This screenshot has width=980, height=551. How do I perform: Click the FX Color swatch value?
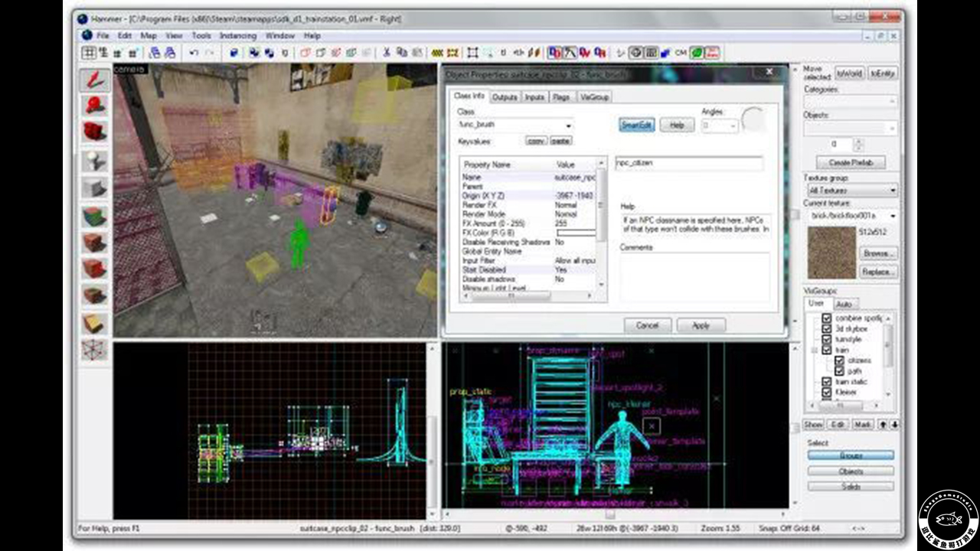coord(576,233)
